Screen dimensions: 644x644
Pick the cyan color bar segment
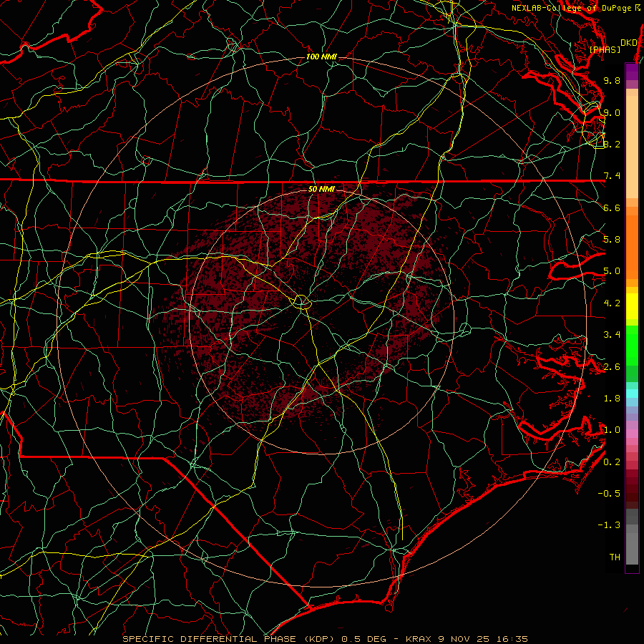coord(632,393)
